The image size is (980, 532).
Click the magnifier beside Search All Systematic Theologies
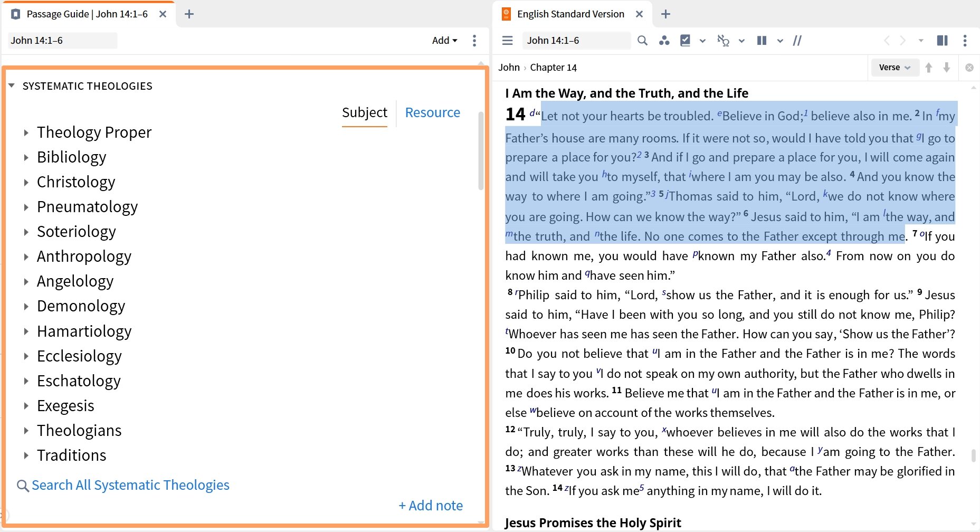pyautogui.click(x=23, y=486)
